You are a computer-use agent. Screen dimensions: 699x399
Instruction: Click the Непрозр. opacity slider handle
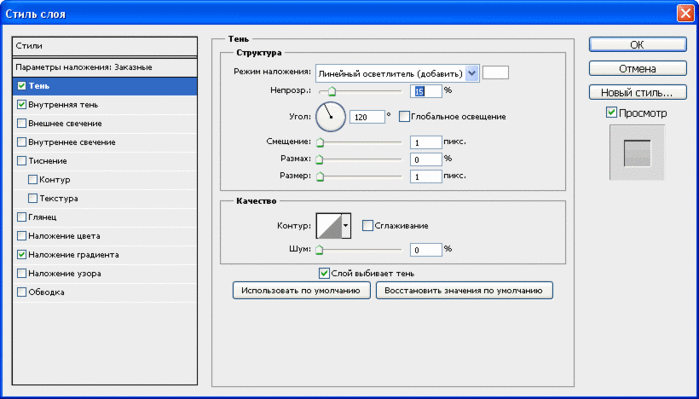click(x=331, y=91)
